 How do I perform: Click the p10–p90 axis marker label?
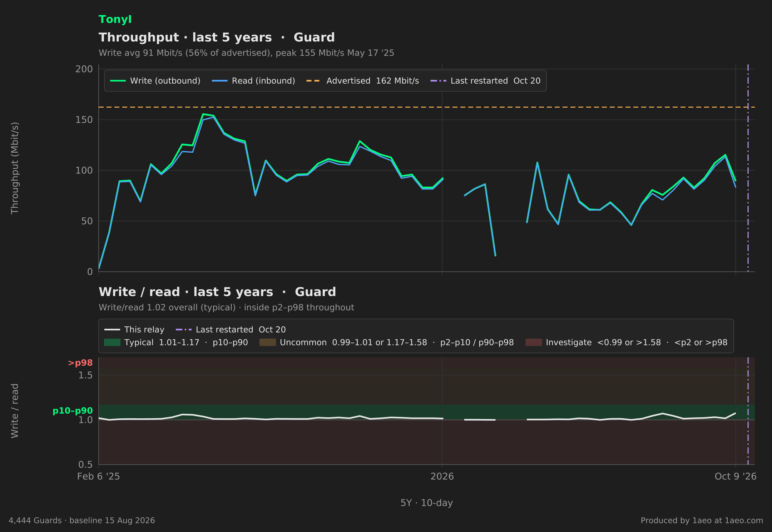73,411
